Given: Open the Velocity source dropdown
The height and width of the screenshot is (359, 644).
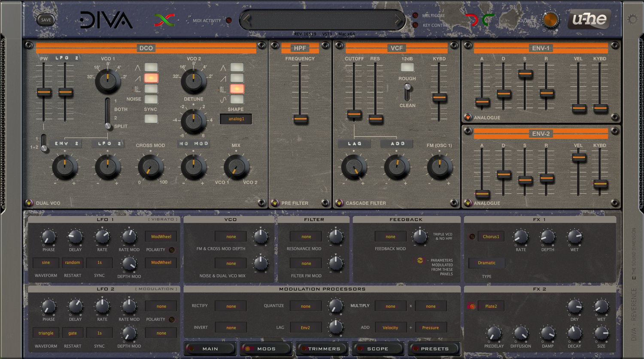Looking at the screenshot, I should (x=390, y=328).
